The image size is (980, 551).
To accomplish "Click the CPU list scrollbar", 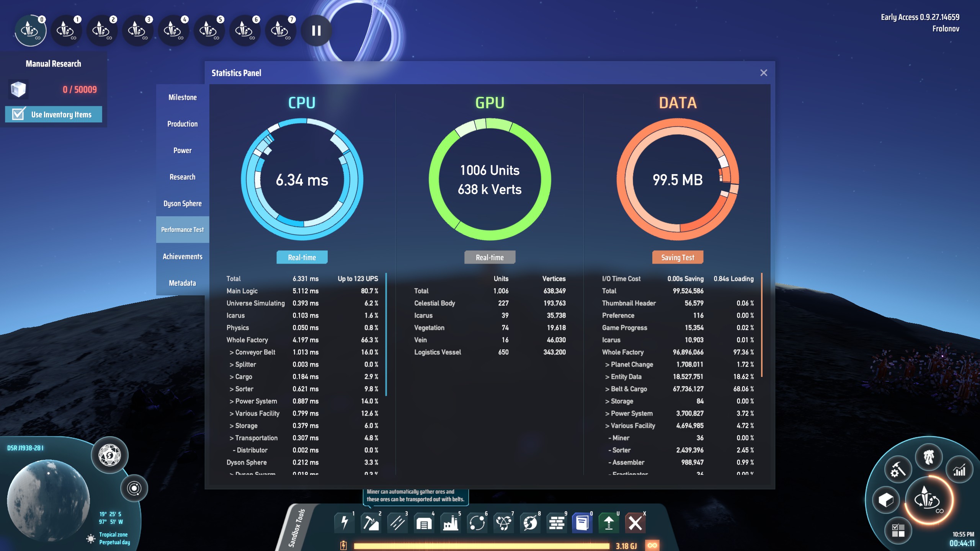I will click(386, 334).
